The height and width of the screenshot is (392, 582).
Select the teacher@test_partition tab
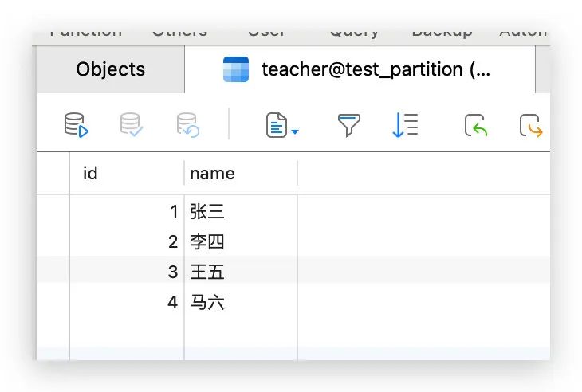359,69
